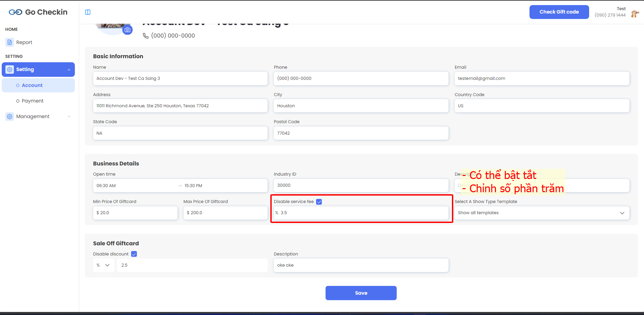
Task: Click the Setting gear icon
Action: pyautogui.click(x=10, y=69)
